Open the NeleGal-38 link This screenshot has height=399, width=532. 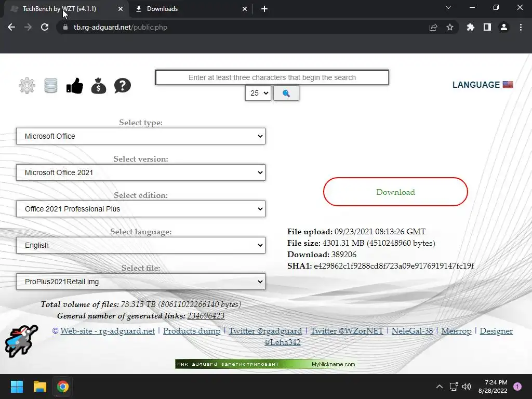412,331
